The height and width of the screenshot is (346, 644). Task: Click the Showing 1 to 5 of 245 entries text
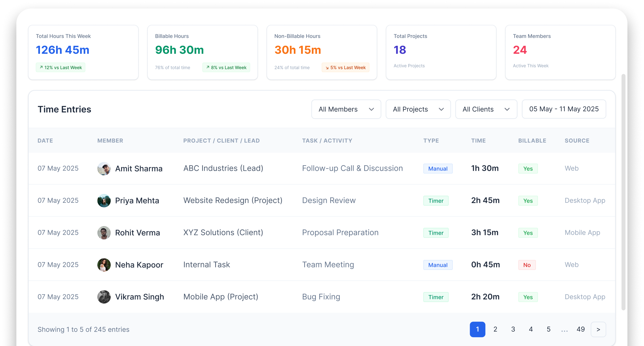(x=83, y=329)
